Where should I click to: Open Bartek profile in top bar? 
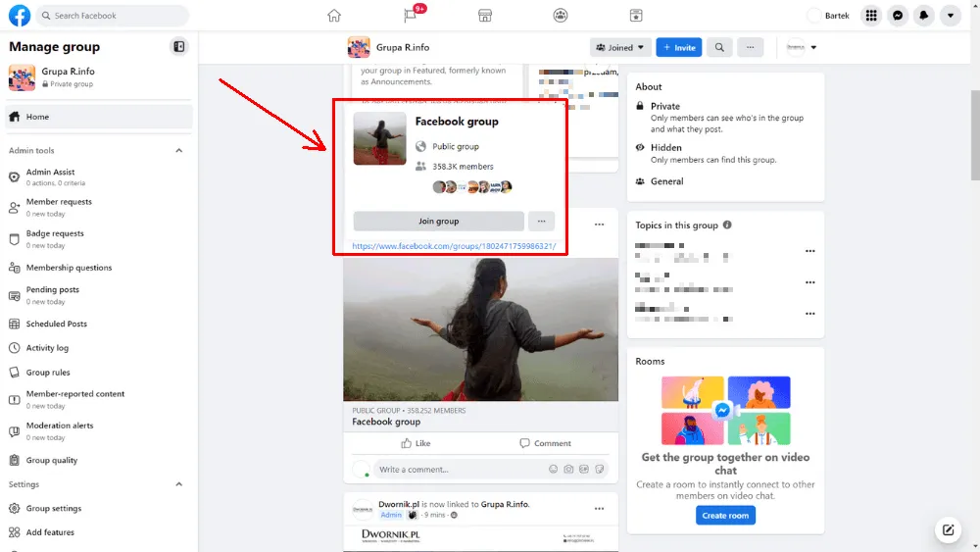click(x=829, y=16)
